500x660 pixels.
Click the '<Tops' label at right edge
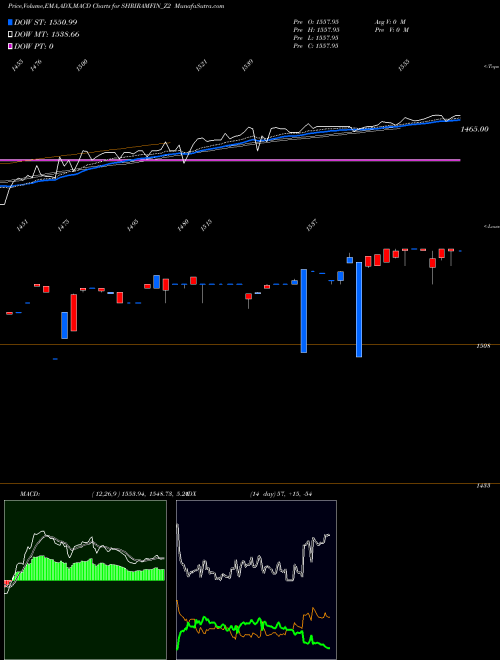tap(491, 67)
